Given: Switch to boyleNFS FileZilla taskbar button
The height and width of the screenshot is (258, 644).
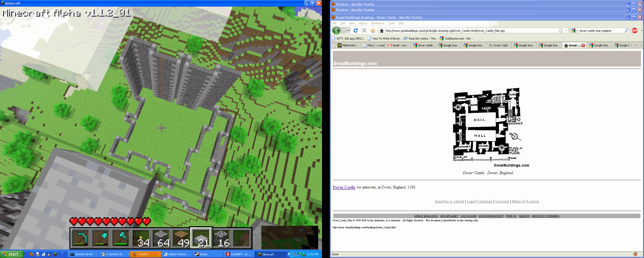Looking at the screenshot, I should (x=239, y=254).
